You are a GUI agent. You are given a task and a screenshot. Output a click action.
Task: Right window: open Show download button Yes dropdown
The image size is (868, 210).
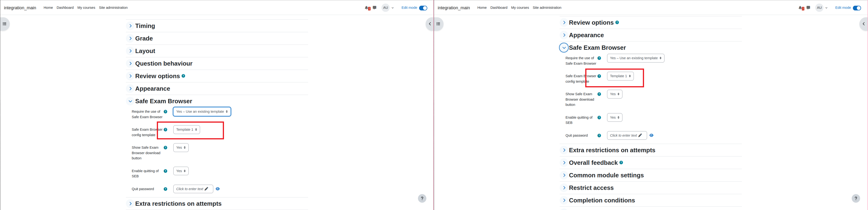tap(615, 94)
